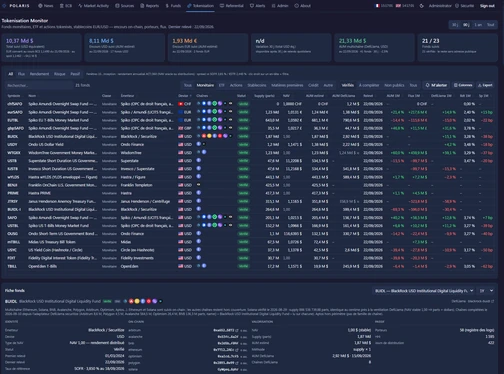Viewport: 504px width, 374px height.
Task: Filter status by Vérifiés
Action: point(348,85)
